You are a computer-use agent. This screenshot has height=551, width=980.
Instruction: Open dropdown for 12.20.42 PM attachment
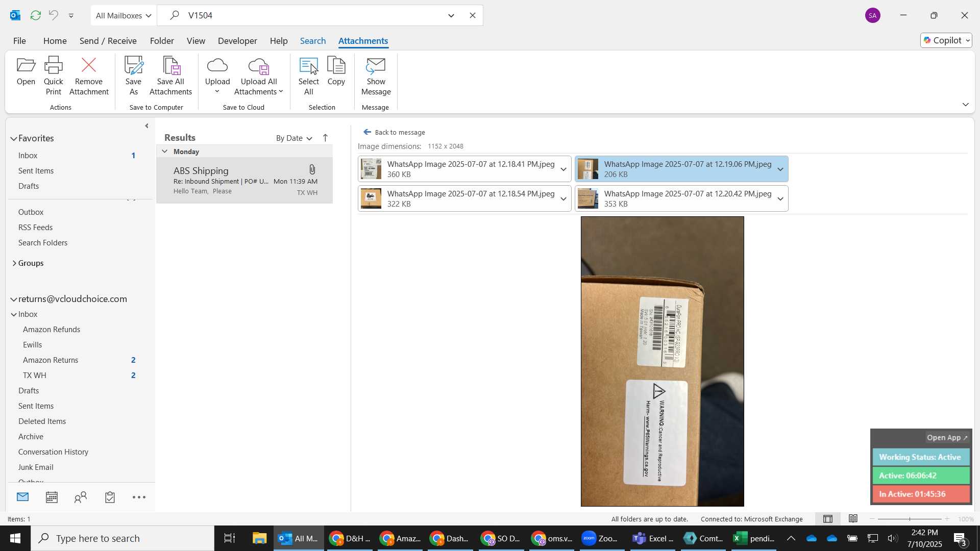click(780, 198)
